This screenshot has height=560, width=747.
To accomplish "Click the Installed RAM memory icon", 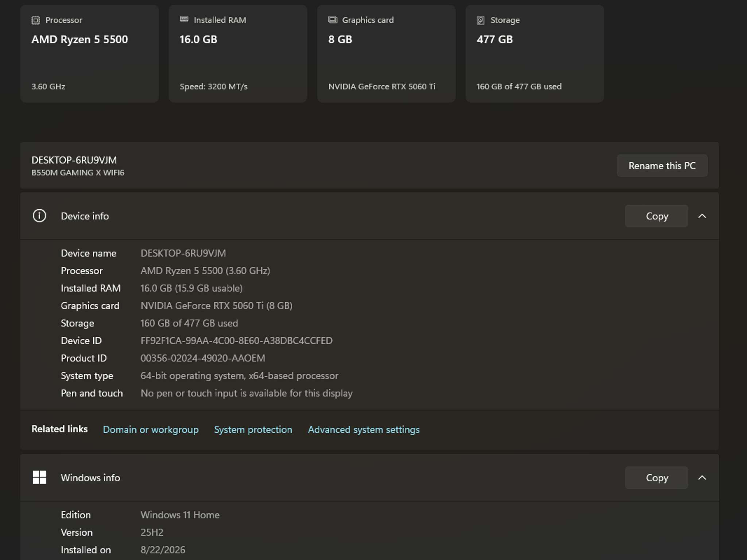I will coord(184,19).
